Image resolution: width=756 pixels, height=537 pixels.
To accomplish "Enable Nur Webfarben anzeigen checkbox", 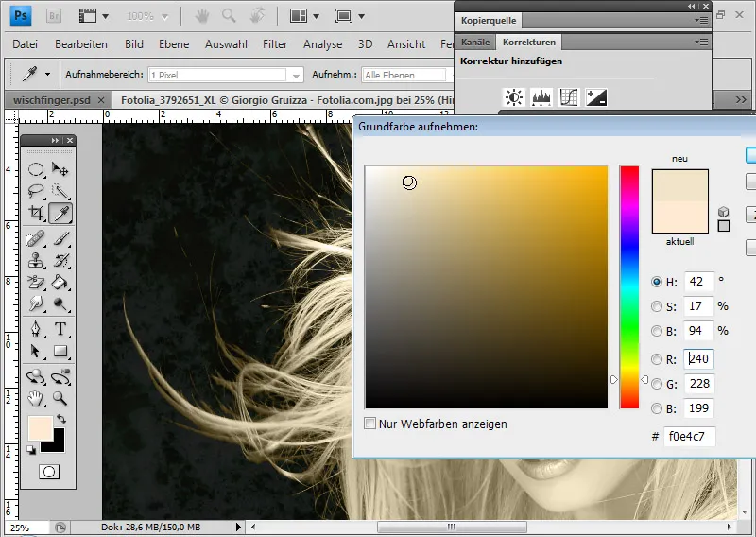I will point(369,424).
